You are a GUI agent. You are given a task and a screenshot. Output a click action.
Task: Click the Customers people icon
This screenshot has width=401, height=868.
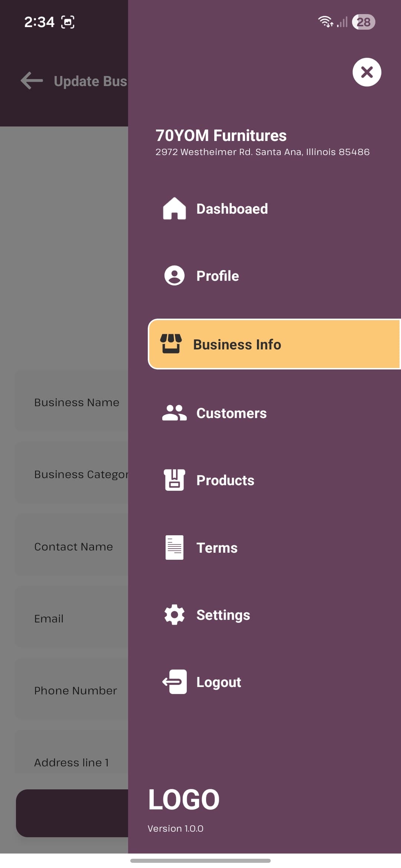pyautogui.click(x=174, y=413)
